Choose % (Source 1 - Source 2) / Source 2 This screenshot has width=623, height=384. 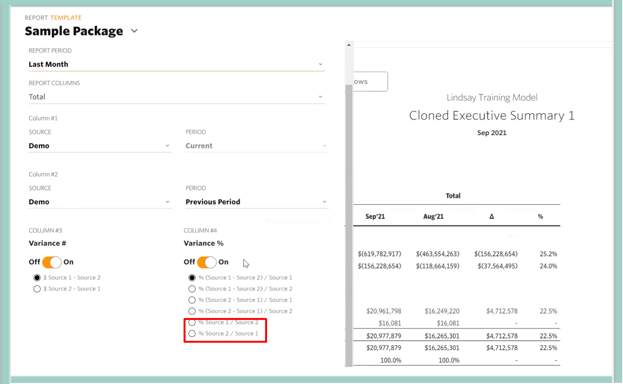coord(192,289)
